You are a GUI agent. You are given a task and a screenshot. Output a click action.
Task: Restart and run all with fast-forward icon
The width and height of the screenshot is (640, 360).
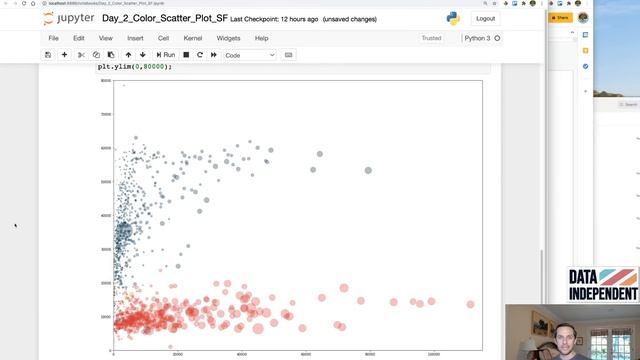point(213,55)
